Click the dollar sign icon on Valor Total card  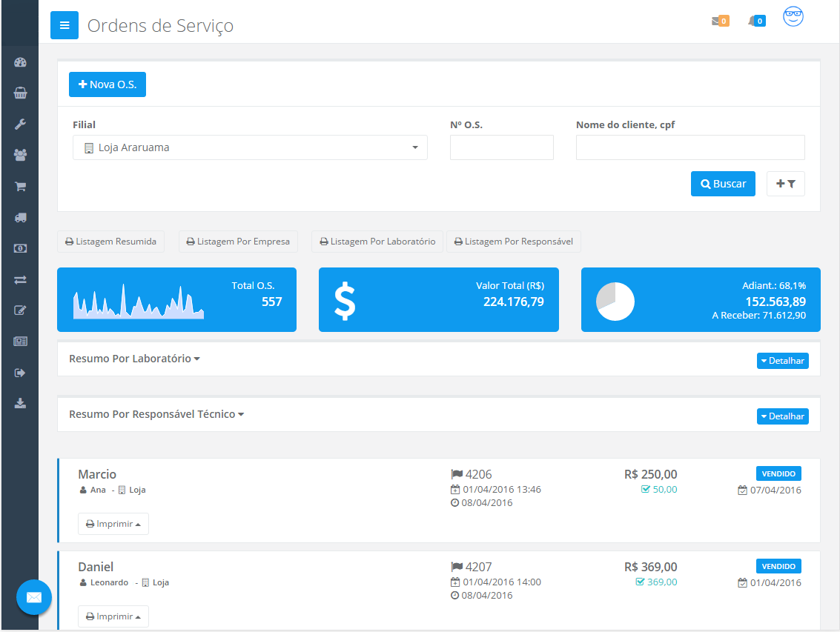coord(345,301)
